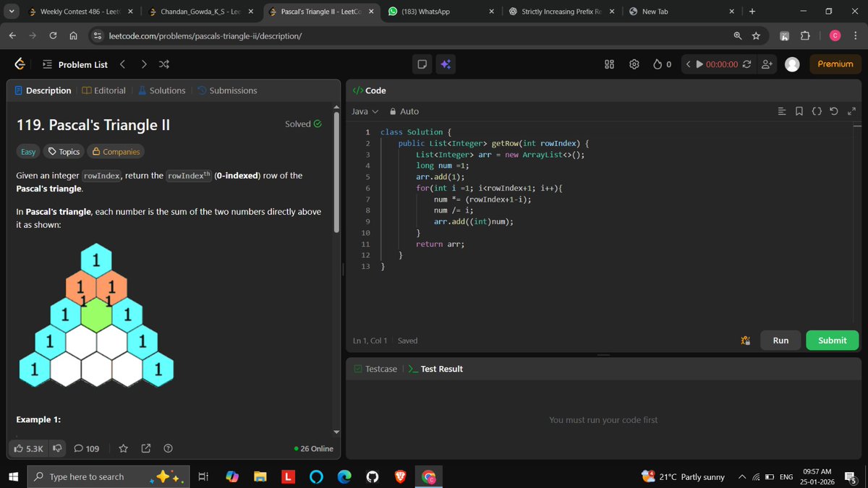868x488 pixels.
Task: Favorite the problem with star icon
Action: [123, 449]
